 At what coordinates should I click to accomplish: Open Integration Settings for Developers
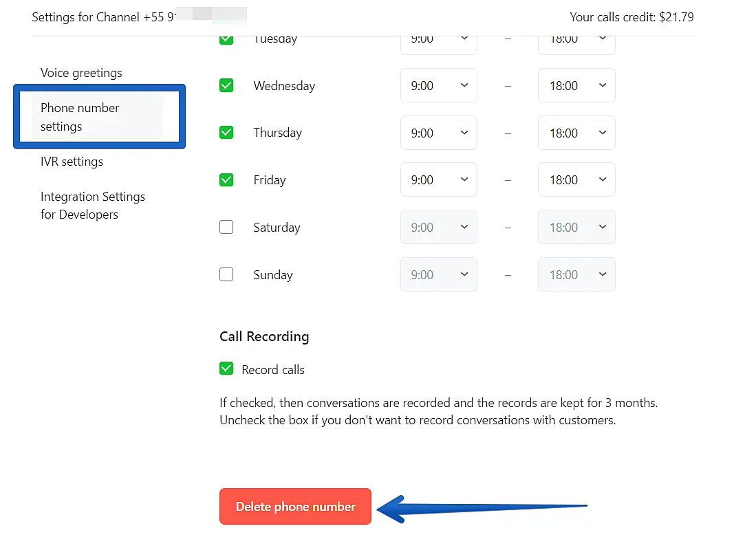[x=93, y=206]
